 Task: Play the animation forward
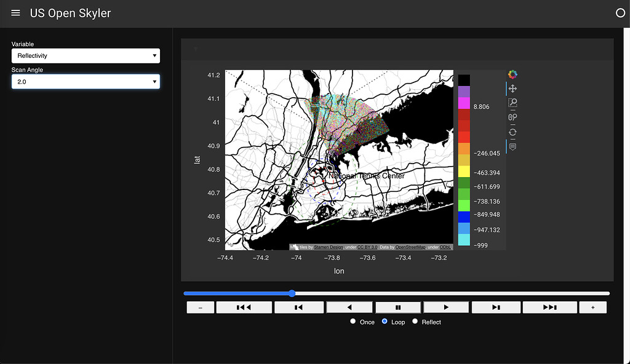pos(446,307)
